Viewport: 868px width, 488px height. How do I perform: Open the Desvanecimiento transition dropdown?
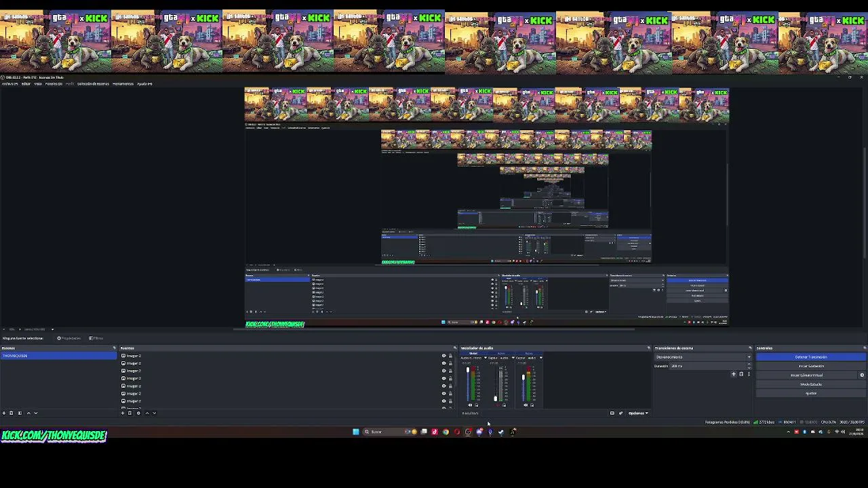pos(703,357)
